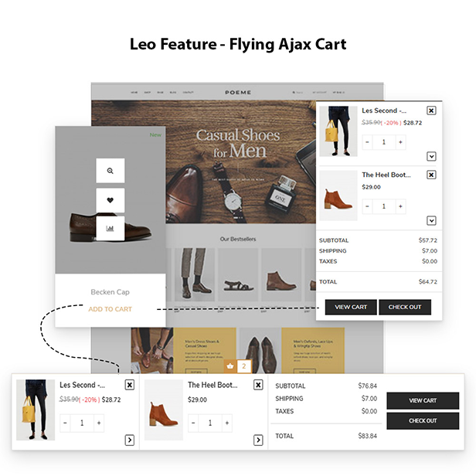Increase The Heel Boot quantity in bottom bar
Image resolution: width=476 pixels, height=476 pixels.
click(x=227, y=423)
